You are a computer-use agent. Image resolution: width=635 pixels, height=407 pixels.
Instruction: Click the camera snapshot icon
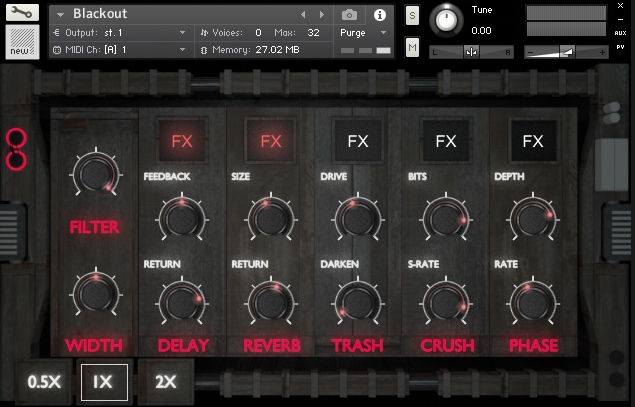coord(349,15)
